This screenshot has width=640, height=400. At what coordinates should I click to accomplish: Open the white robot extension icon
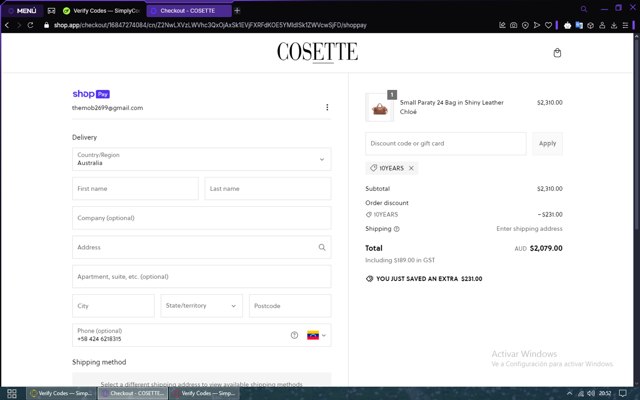(567, 25)
